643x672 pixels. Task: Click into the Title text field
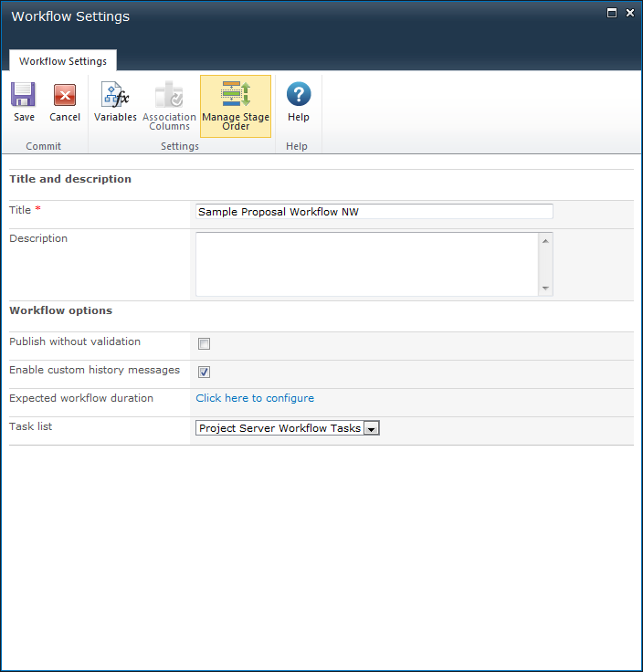(x=374, y=212)
